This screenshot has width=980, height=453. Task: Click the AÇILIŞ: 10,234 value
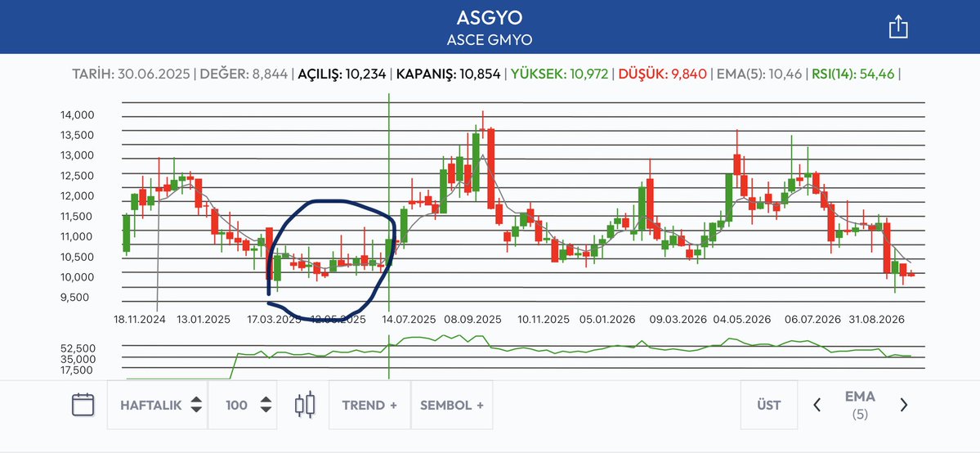pos(342,74)
